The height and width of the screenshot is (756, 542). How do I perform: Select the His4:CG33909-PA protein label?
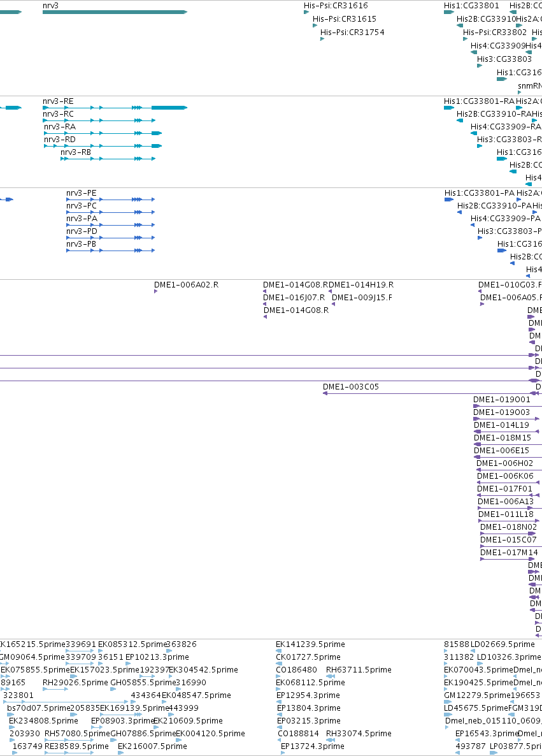click(506, 219)
